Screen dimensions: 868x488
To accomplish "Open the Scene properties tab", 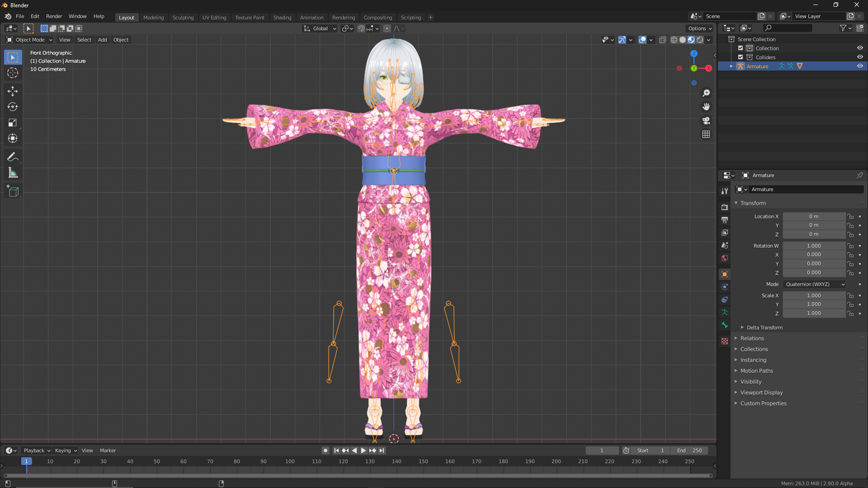I will pos(724,245).
